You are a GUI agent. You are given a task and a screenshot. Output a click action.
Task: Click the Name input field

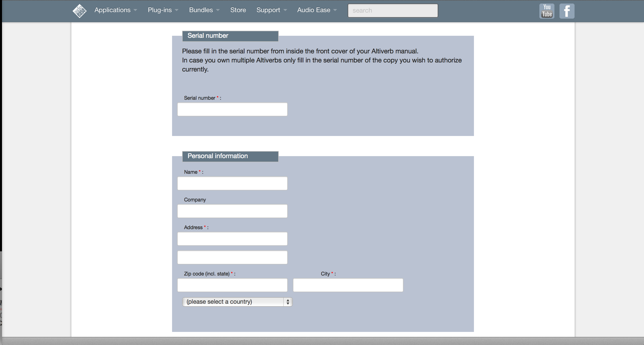click(232, 183)
